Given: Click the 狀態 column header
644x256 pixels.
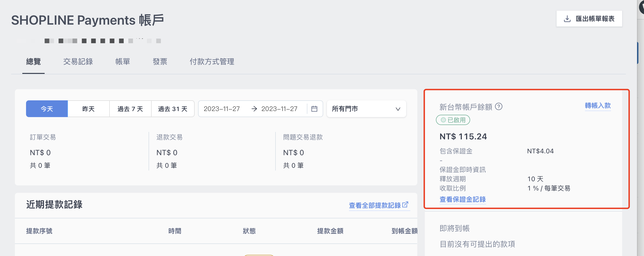Looking at the screenshot, I should pyautogui.click(x=249, y=231).
